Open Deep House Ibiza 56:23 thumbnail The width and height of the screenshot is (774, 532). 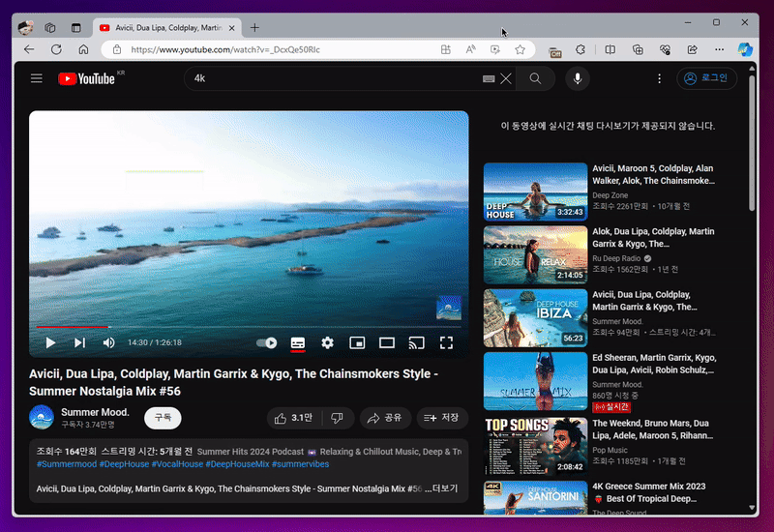pos(536,318)
